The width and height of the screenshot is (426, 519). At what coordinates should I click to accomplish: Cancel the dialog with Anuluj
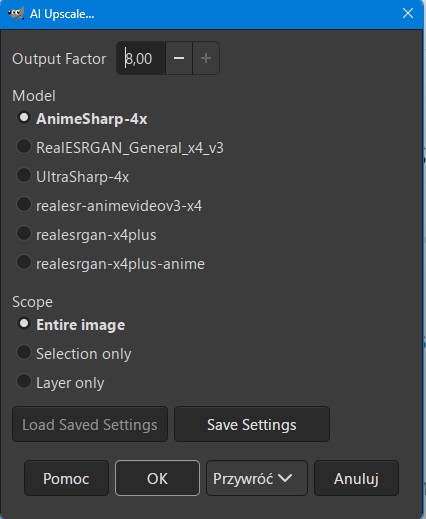[x=356, y=478]
